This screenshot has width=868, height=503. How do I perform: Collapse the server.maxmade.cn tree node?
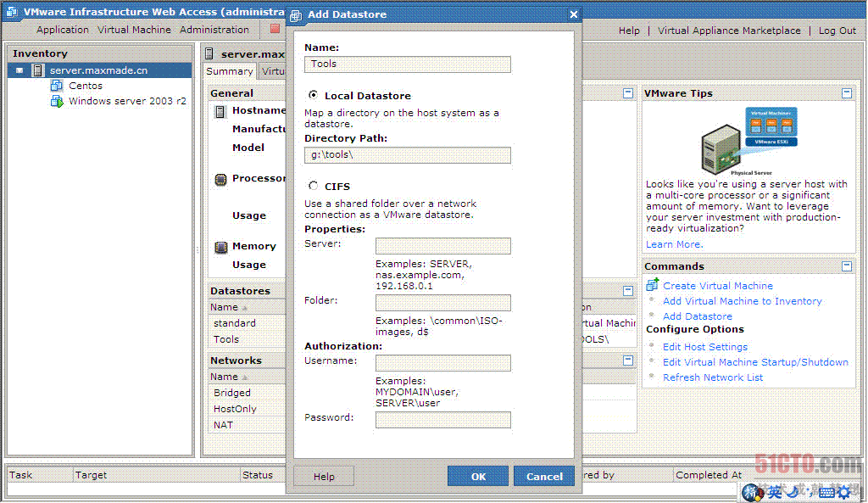click(x=19, y=70)
